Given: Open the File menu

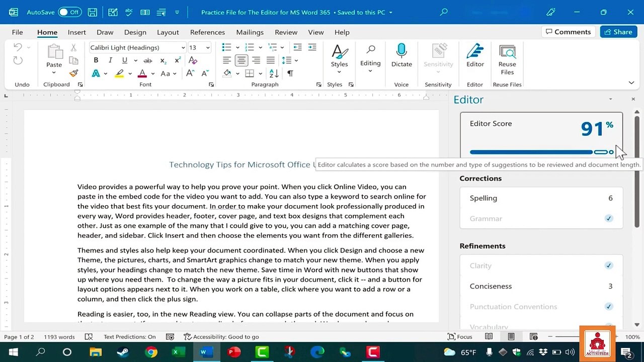Looking at the screenshot, I should pyautogui.click(x=17, y=32).
